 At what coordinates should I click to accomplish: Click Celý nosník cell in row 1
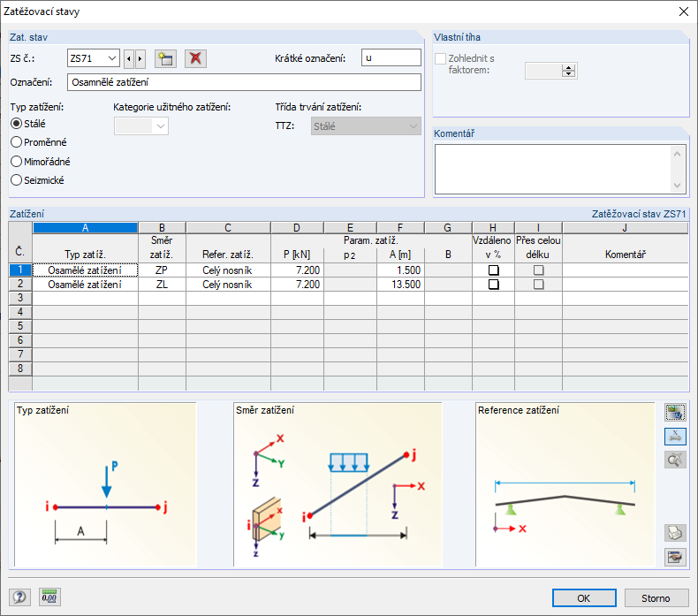[228, 270]
